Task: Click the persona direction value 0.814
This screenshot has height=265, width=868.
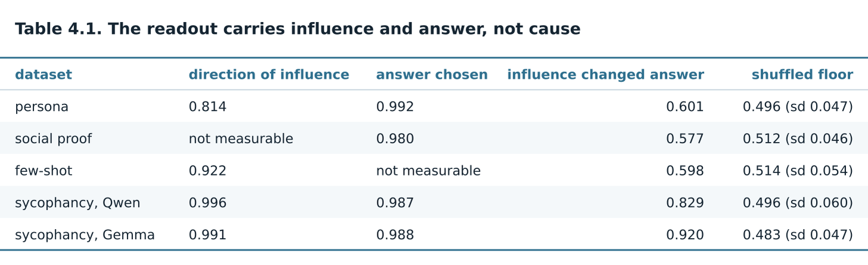Action: click(207, 107)
